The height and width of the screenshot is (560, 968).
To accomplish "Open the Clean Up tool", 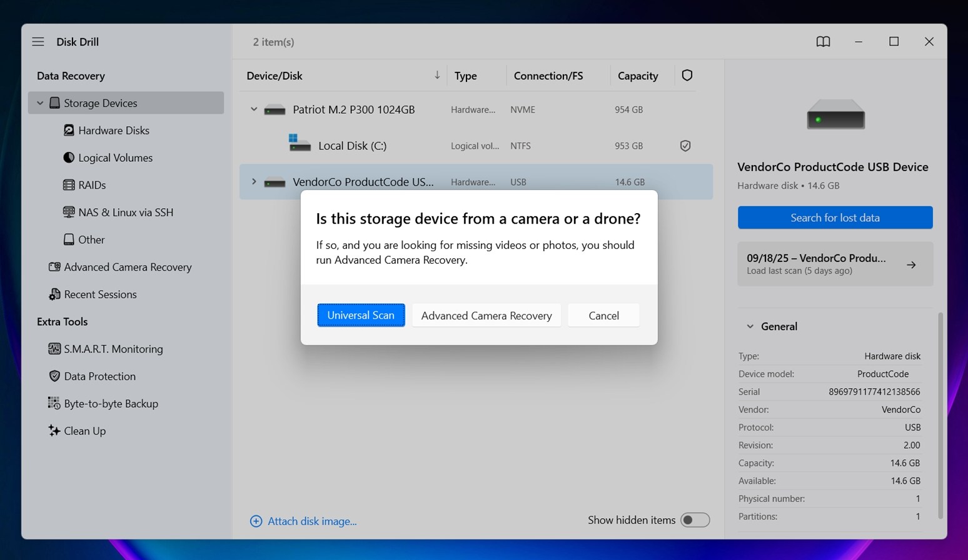I will point(84,431).
